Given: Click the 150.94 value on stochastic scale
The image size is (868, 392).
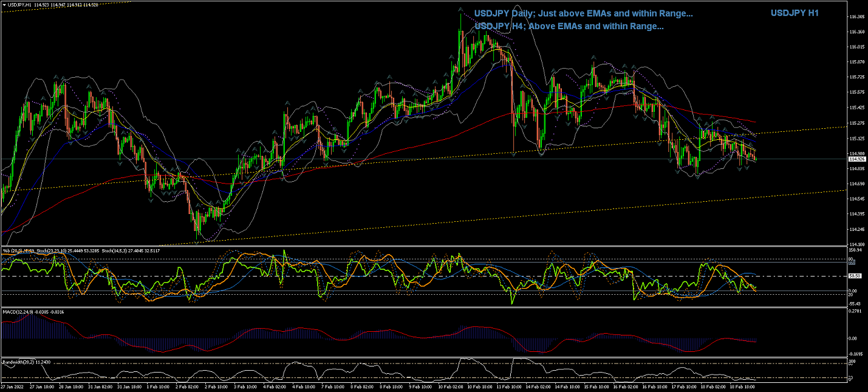Looking at the screenshot, I should [x=855, y=250].
